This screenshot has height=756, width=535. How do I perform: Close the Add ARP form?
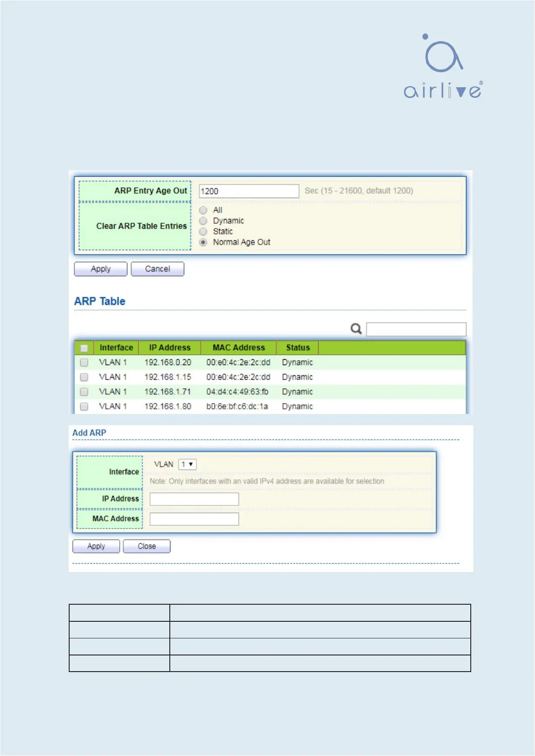click(x=146, y=546)
